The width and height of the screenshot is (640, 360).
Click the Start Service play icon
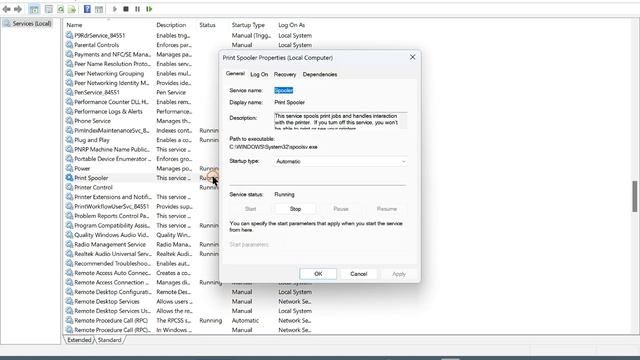(x=115, y=9)
